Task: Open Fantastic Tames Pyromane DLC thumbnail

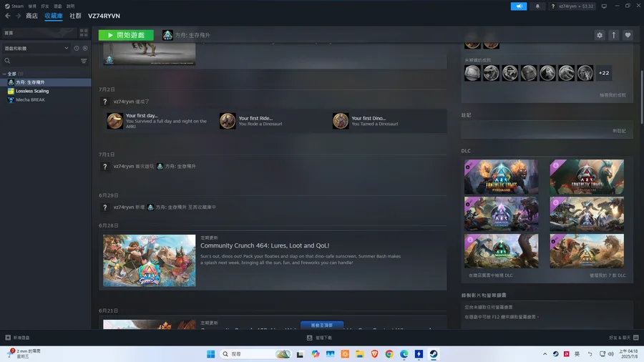Action: click(501, 177)
